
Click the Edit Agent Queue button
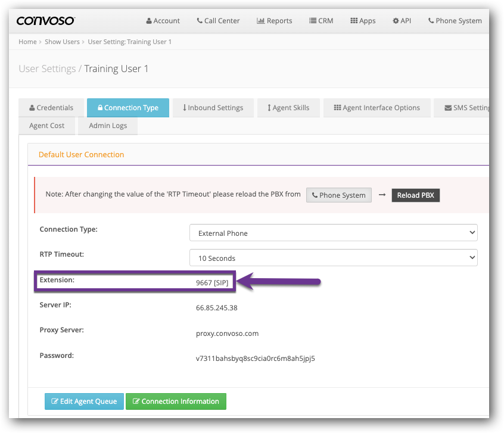point(84,401)
